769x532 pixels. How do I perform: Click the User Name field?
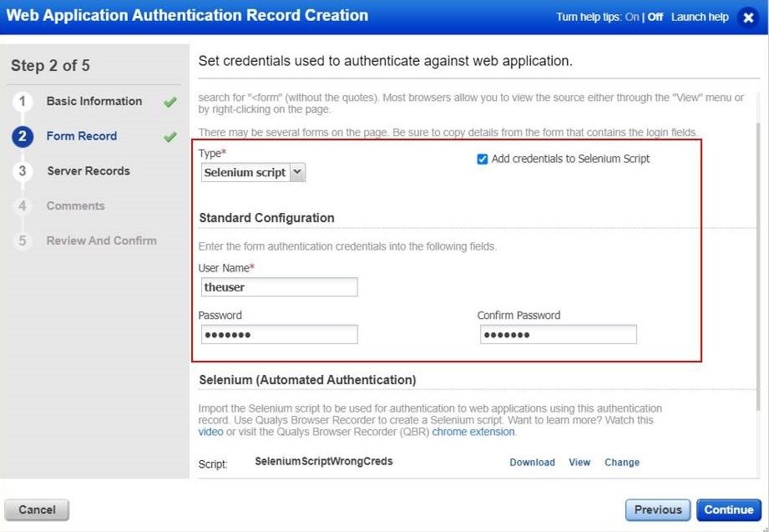(279, 287)
